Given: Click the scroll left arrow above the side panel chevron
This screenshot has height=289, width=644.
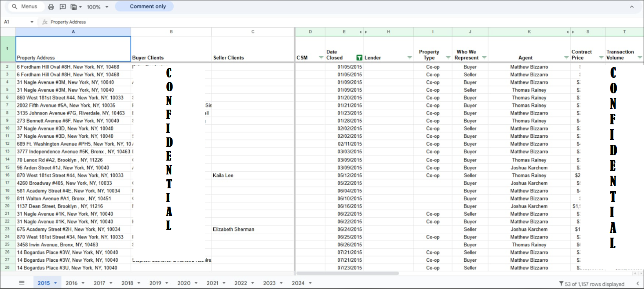Looking at the screenshot, I should point(635,274).
